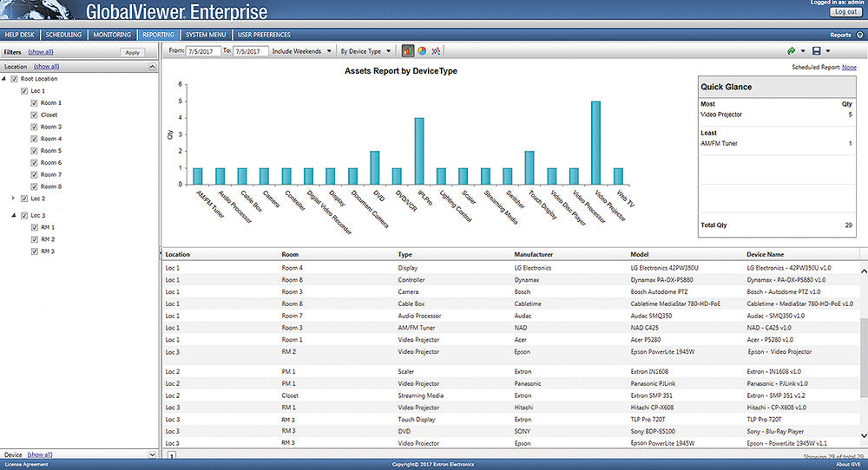
Task: Select the 'LG Electronics 42PW350U' model cell
Action: (x=664, y=268)
